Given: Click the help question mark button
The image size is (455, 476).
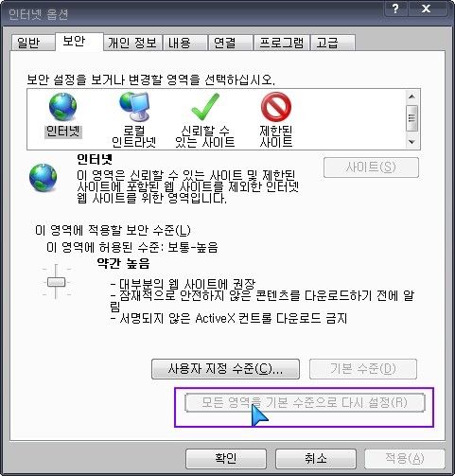Looking at the screenshot, I should [x=395, y=9].
